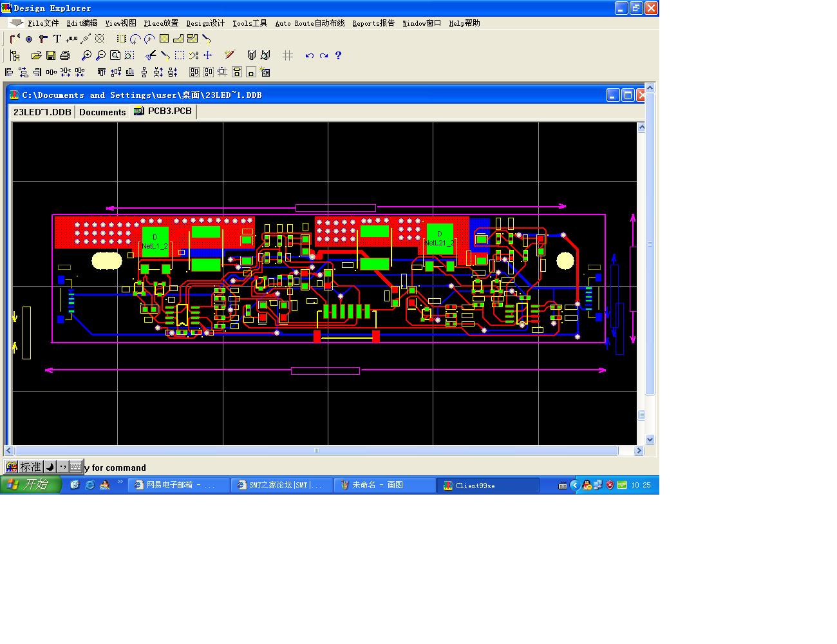Viewport: 837px width, 644px height.
Task: Select the place via tool
Action: click(x=43, y=39)
